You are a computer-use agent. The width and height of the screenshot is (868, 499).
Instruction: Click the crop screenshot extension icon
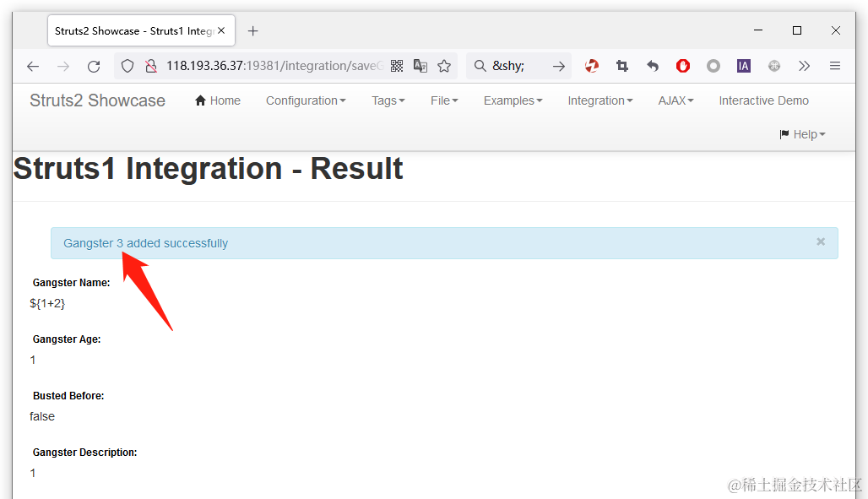pos(622,67)
